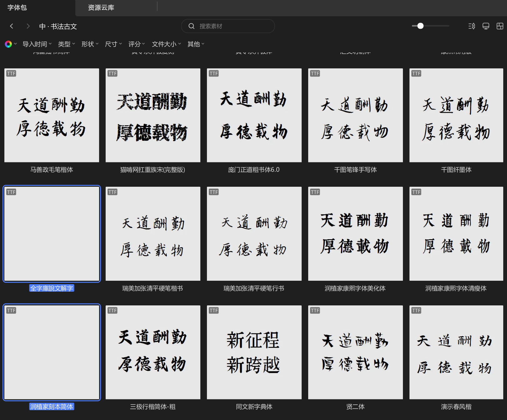
Task: Click the search magnifier icon
Action: (x=191, y=26)
